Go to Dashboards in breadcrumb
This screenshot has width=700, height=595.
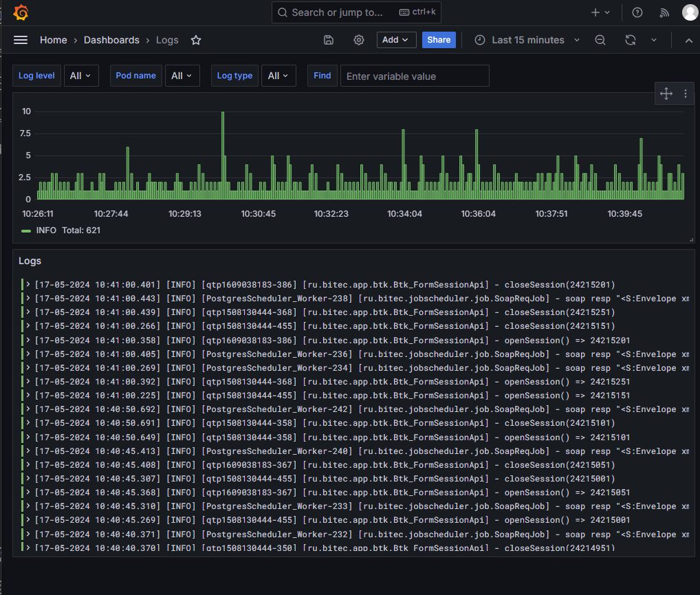coord(111,40)
